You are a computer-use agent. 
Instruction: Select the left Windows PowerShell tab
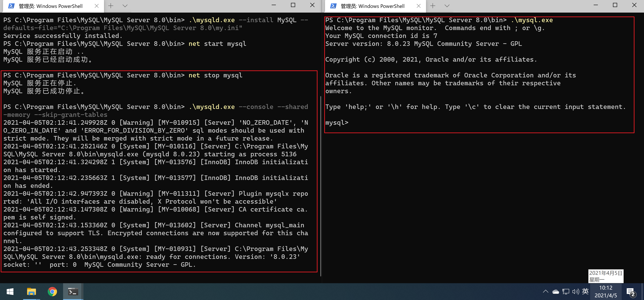[x=50, y=6]
